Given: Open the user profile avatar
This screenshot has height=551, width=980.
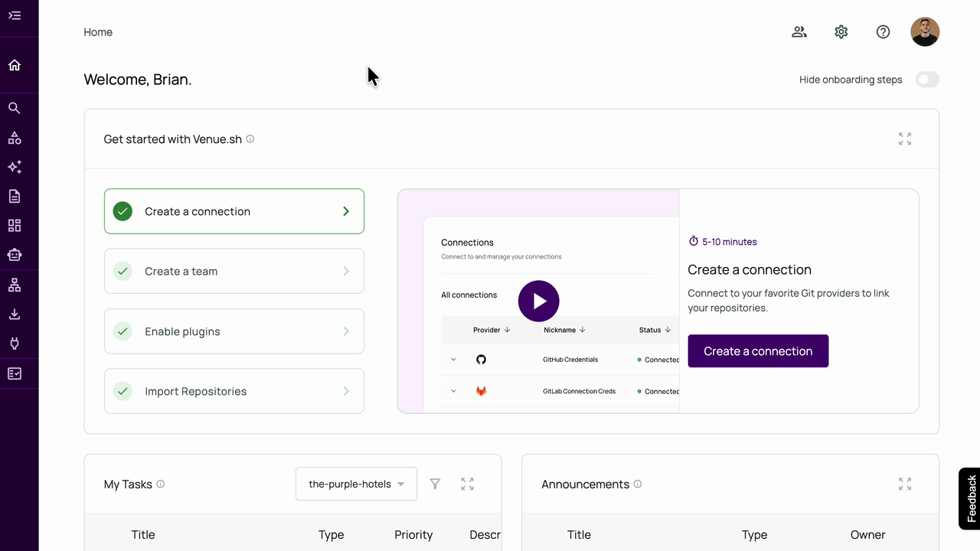Looking at the screenshot, I should tap(925, 32).
